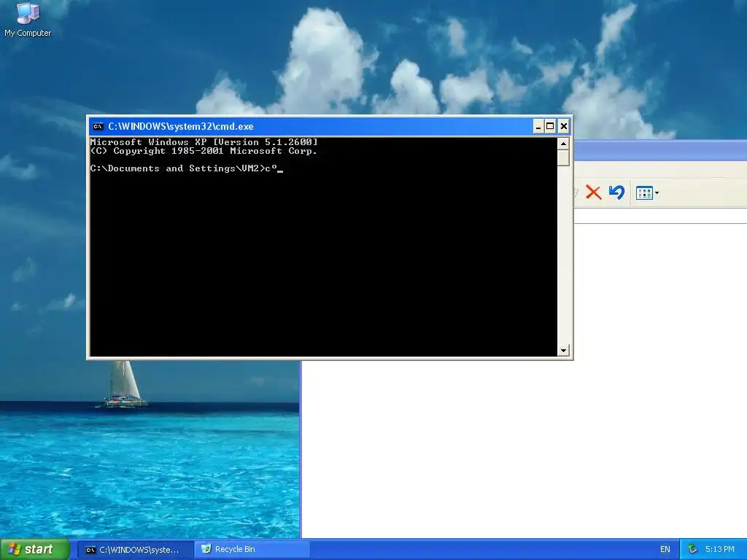Click red X Delete icon in Recycle Bin toolbar
The width and height of the screenshot is (747, 560).
(593, 192)
